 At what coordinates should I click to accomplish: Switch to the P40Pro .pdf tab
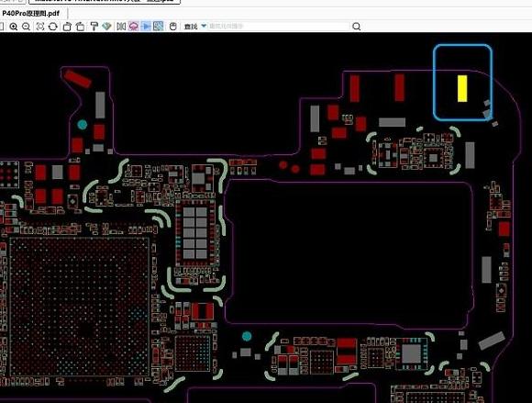coord(31,14)
